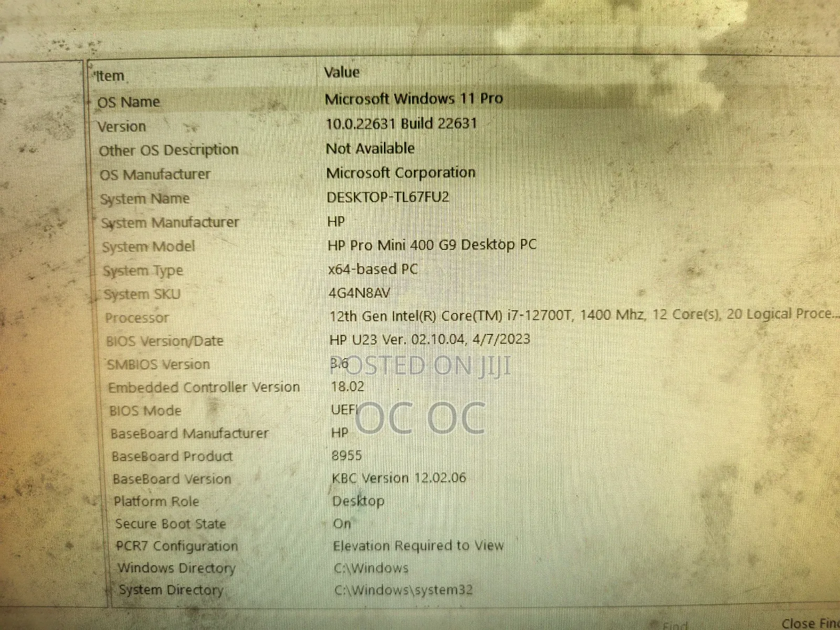Select the BaseBoard Product row label
This screenshot has width=840, height=630.
point(172,456)
